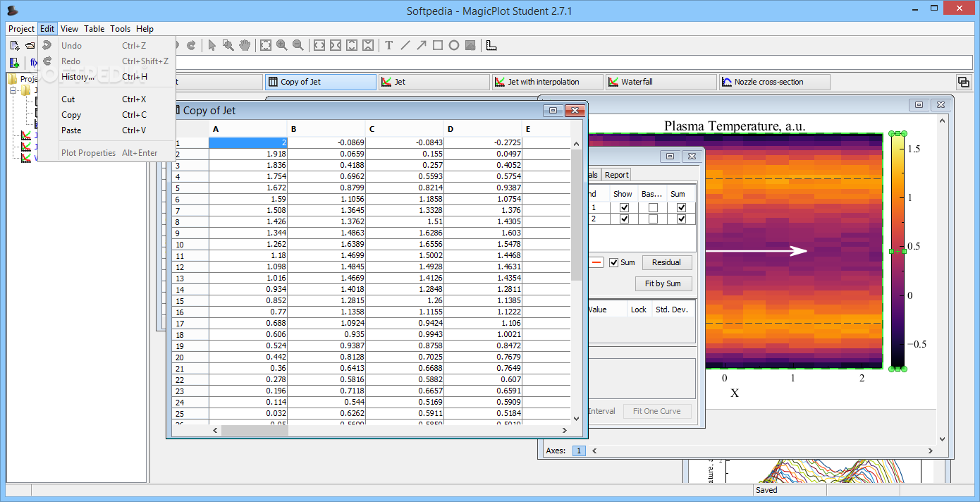Click the table's scroll up arrow
The width and height of the screenshot is (980, 502).
point(576,143)
